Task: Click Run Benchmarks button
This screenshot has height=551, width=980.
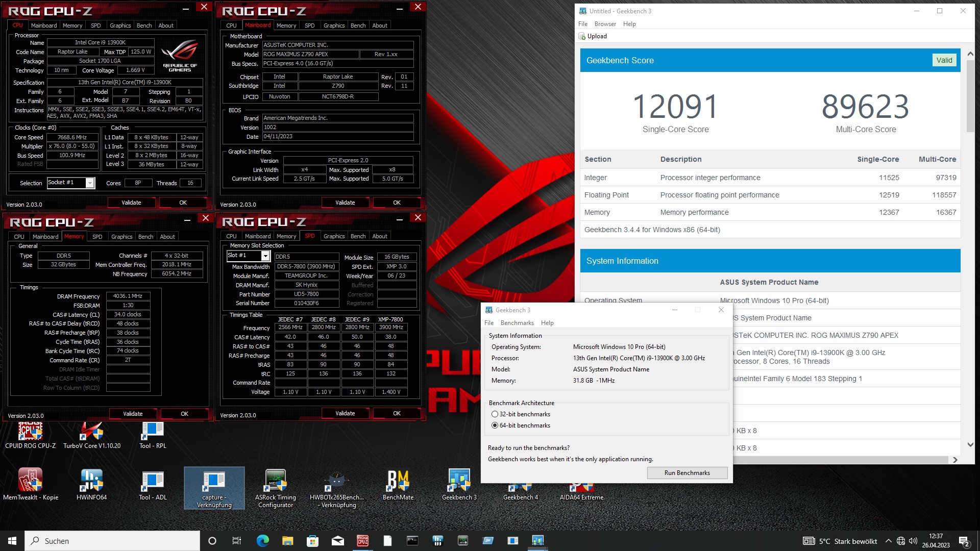Action: point(687,473)
